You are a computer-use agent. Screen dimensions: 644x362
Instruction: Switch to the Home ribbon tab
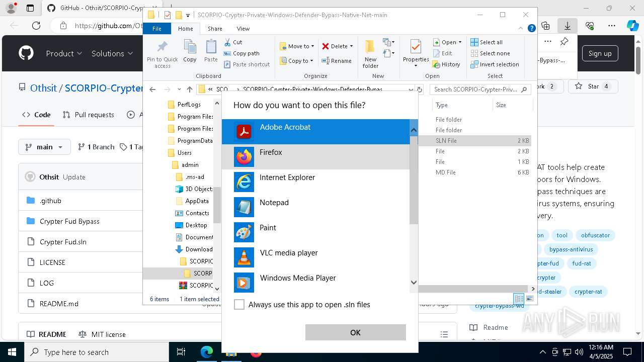(185, 29)
